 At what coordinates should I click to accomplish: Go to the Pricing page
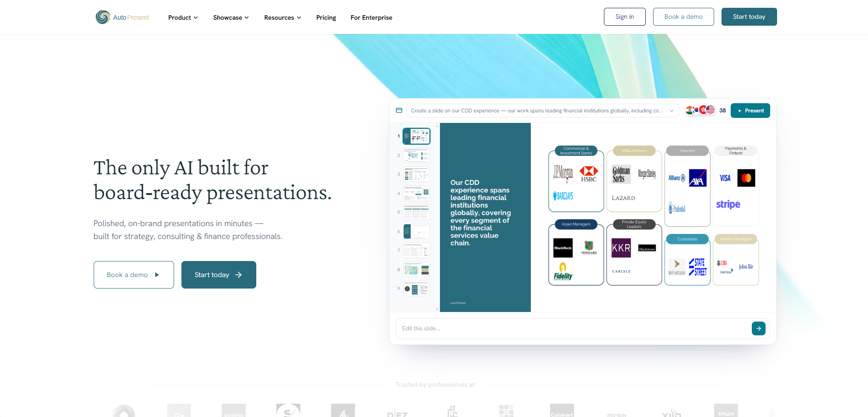click(x=326, y=17)
